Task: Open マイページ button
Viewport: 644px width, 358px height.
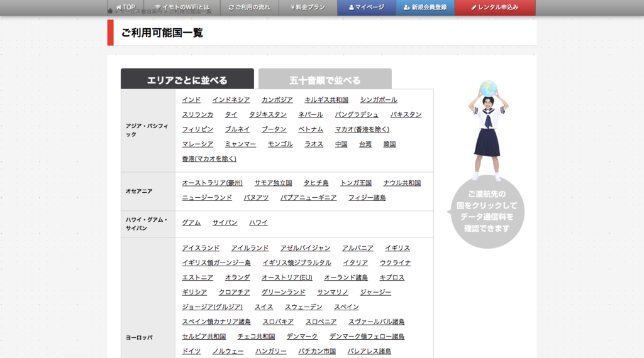Action: point(367,8)
